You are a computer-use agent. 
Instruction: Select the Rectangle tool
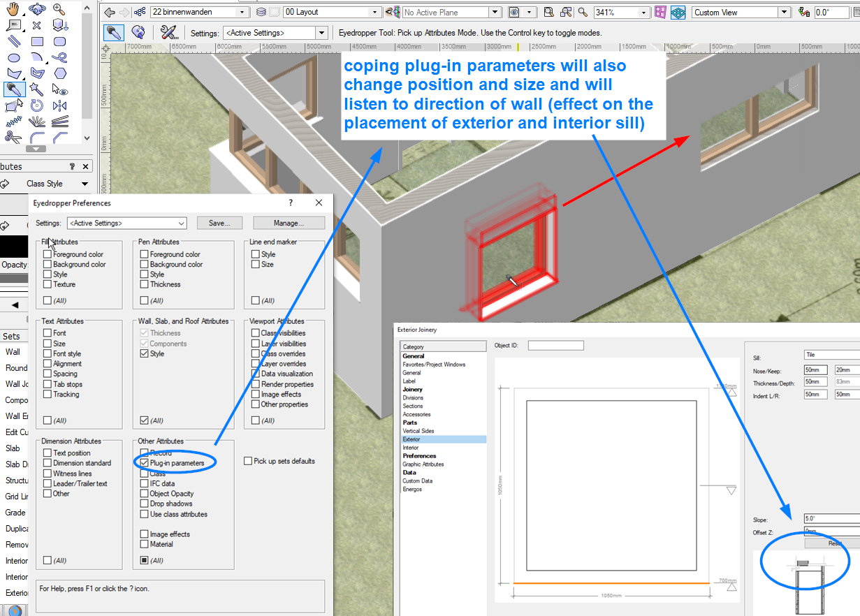coord(37,42)
